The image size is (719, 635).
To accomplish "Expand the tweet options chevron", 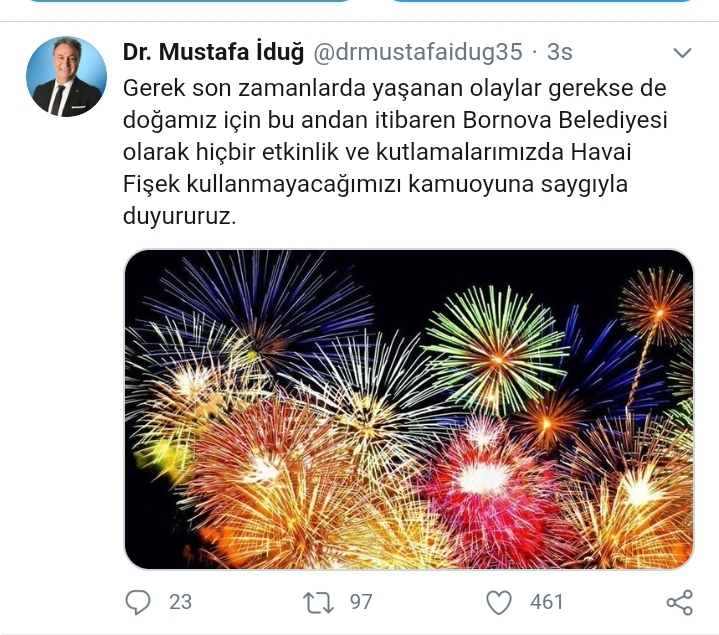I will click(x=682, y=53).
